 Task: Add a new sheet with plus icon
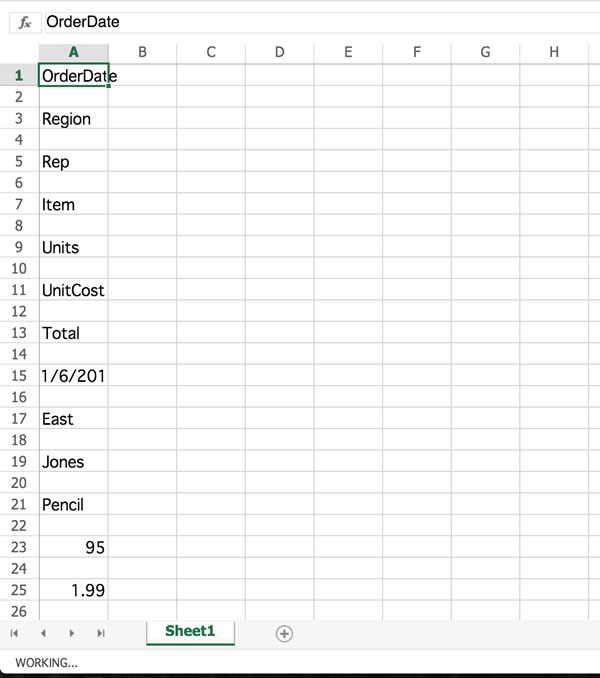pos(284,633)
